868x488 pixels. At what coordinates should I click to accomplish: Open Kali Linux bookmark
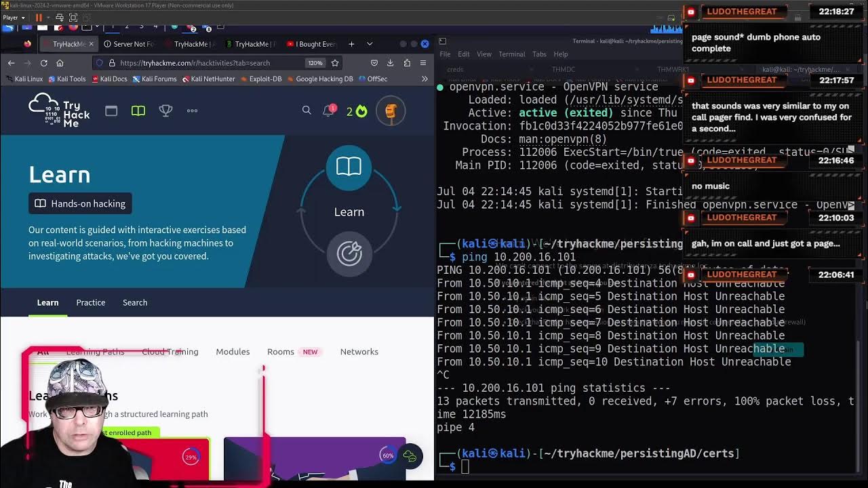click(23, 79)
